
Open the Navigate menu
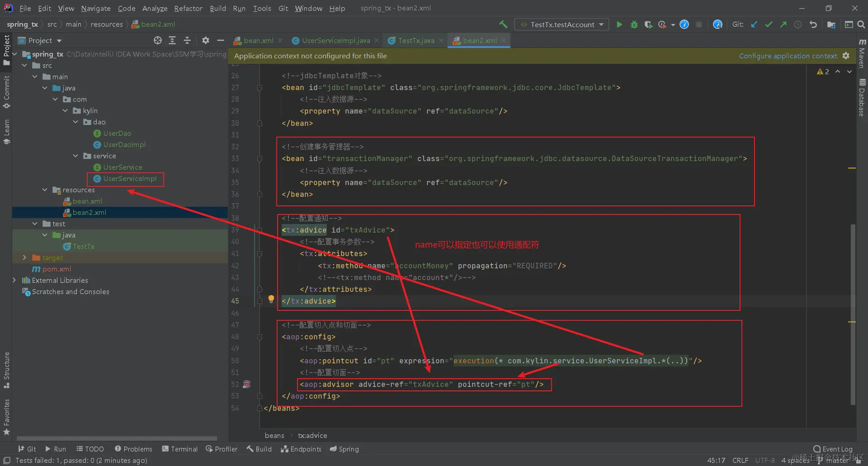coord(96,8)
